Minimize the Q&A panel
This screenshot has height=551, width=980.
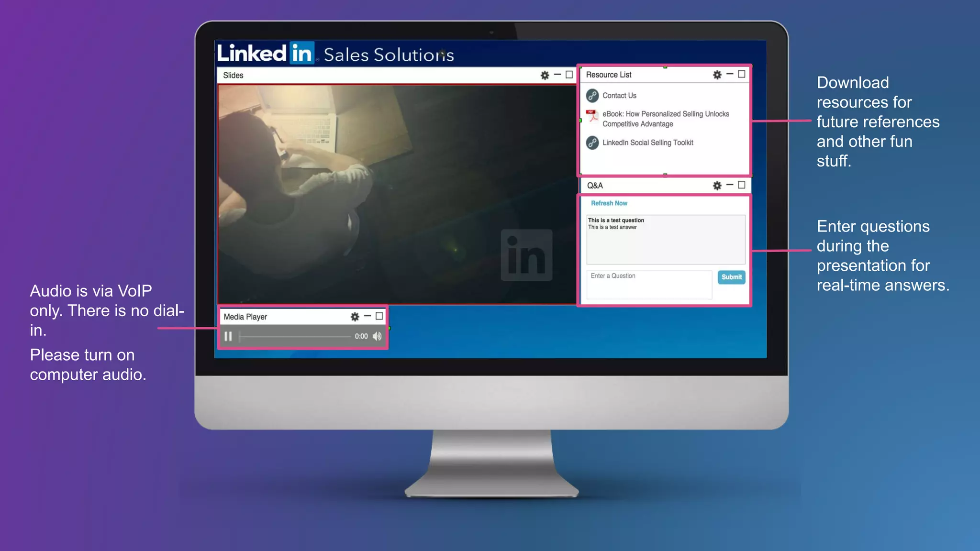point(729,185)
